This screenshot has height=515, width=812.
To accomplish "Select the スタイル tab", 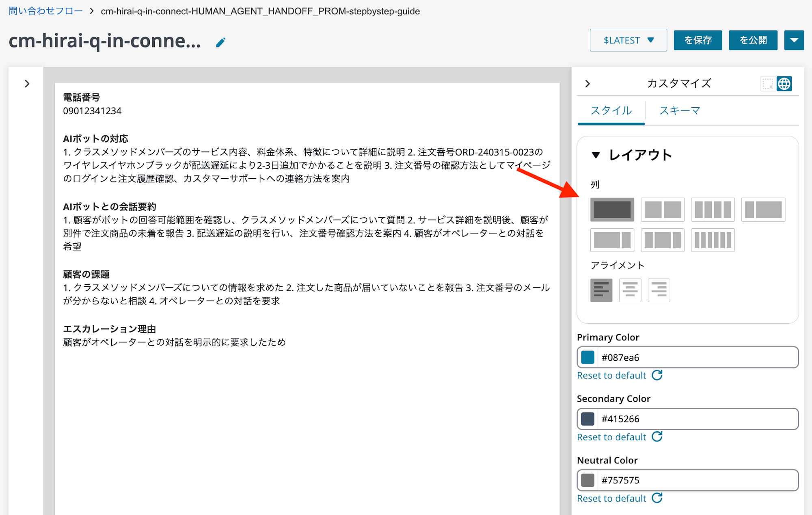I will [611, 110].
